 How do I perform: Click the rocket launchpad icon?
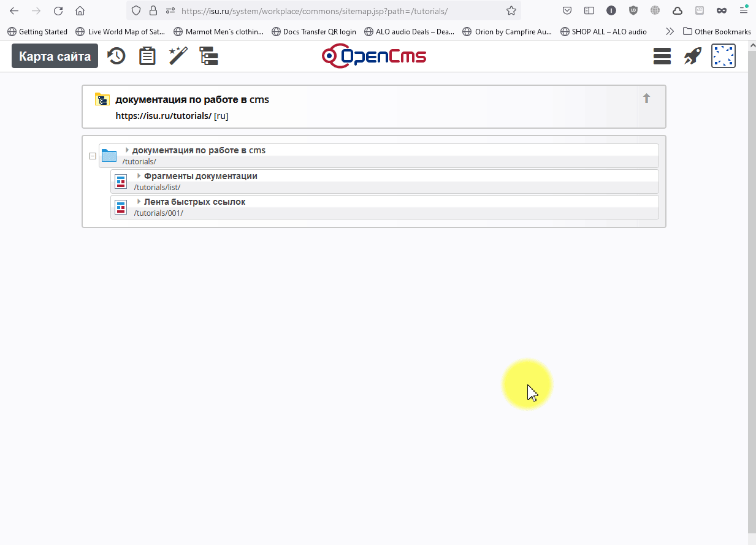pyautogui.click(x=692, y=56)
